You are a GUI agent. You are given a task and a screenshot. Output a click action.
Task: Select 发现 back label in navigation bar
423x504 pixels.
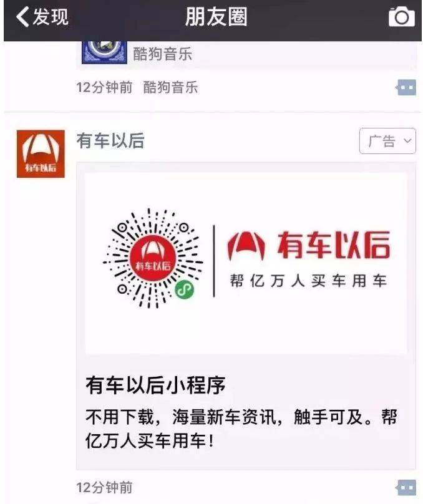pyautogui.click(x=51, y=17)
